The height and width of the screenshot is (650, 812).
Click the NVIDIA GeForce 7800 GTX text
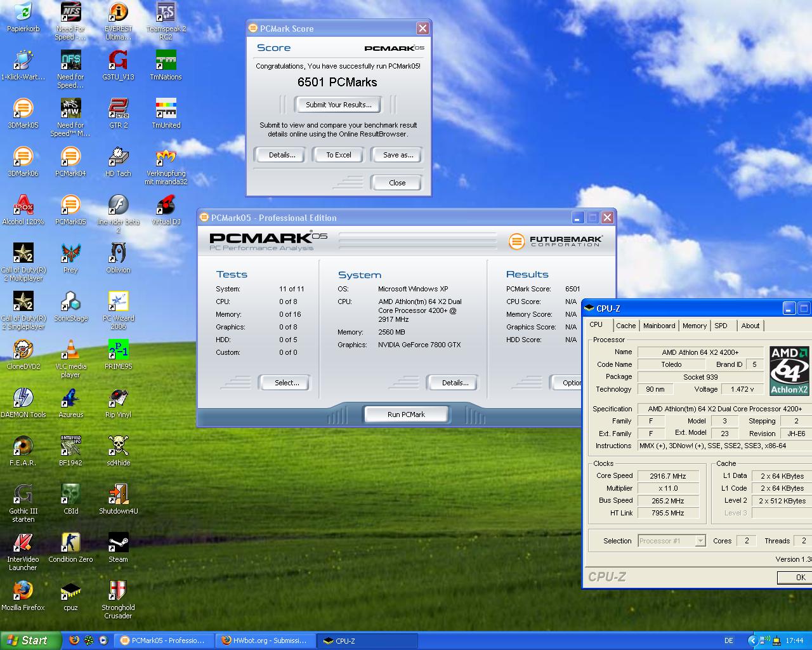[x=419, y=345]
